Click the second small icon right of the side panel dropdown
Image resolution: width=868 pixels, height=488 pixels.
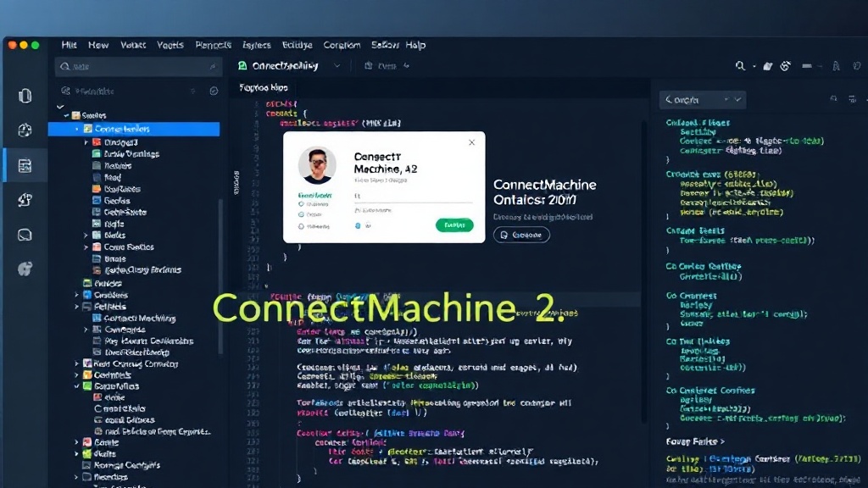coord(852,99)
